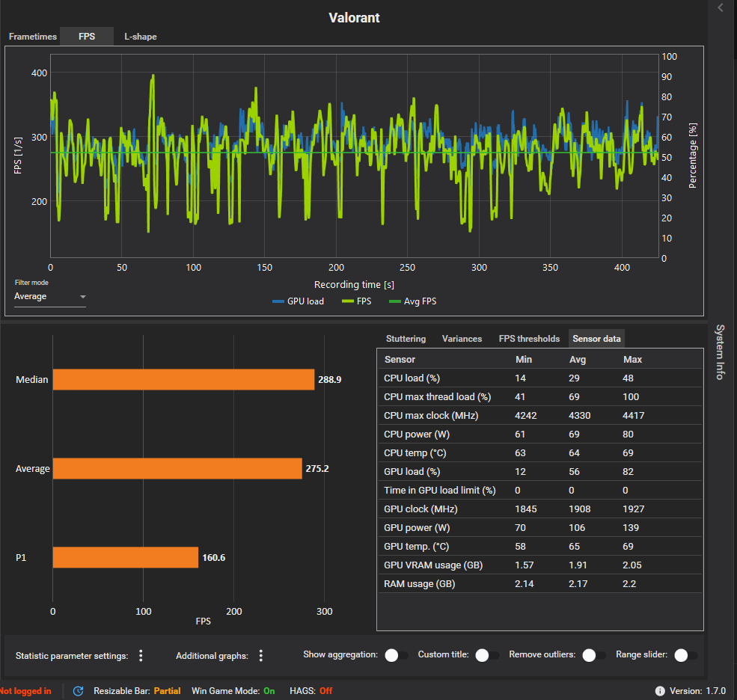The height and width of the screenshot is (700, 737).
Task: Click the Avg column header
Action: (x=578, y=360)
